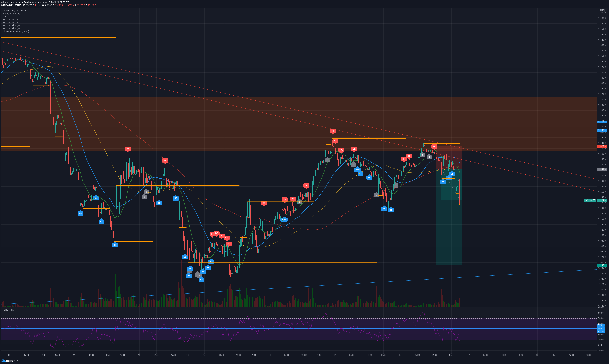Screen dimensions: 609x364
Task: Select the HM pattern marker
Action: (x=341, y=150)
